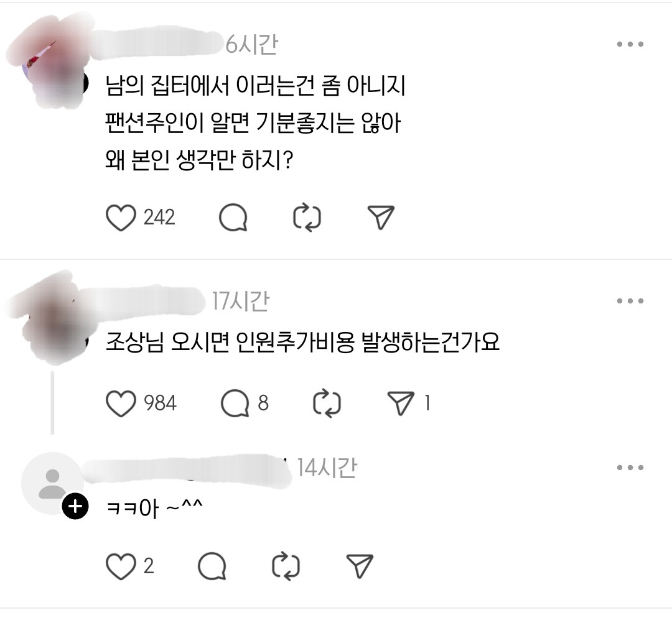672x618 pixels.
Task: Reply to the ㅋㅋ아 comment
Action: (x=212, y=566)
